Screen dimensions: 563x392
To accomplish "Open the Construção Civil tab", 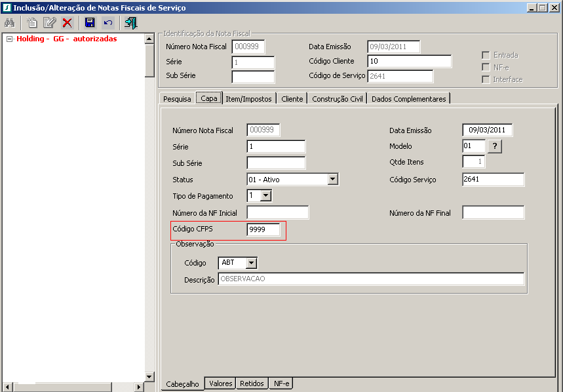I will (338, 99).
